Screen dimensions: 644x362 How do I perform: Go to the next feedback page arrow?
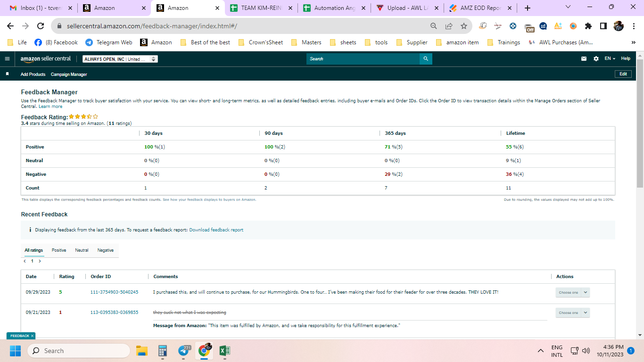(40, 261)
